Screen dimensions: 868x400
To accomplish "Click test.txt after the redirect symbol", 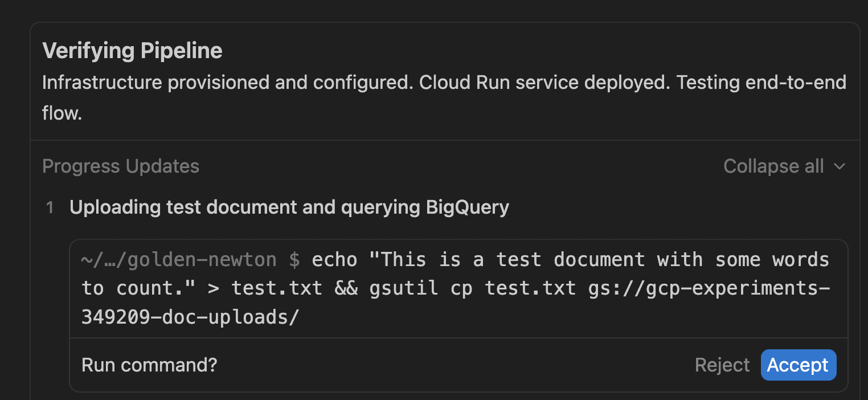I will point(276,288).
